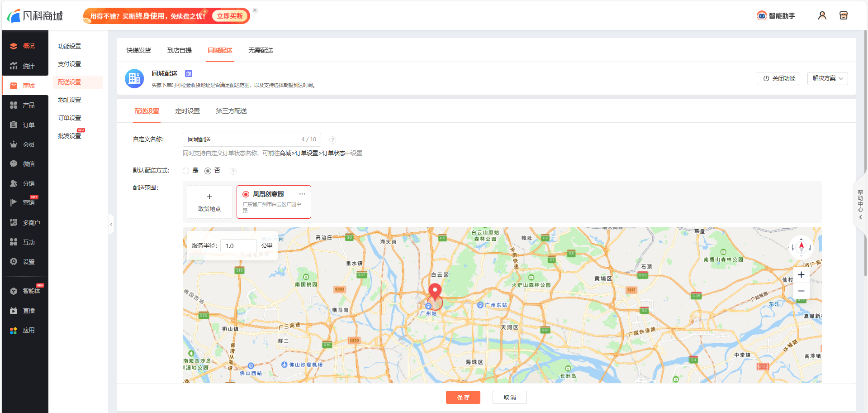The image size is (868, 413).
Task: Open the more options on 凤凰创意园 card
Action: (x=302, y=194)
